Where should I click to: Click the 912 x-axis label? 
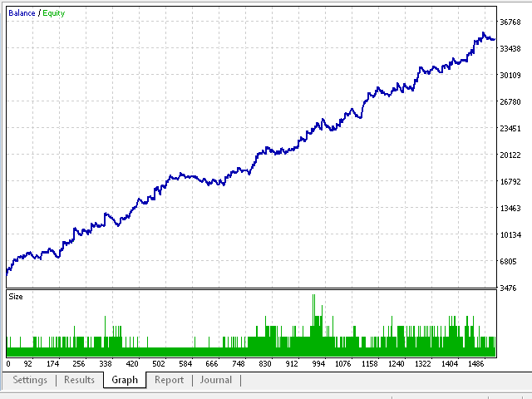(x=292, y=364)
